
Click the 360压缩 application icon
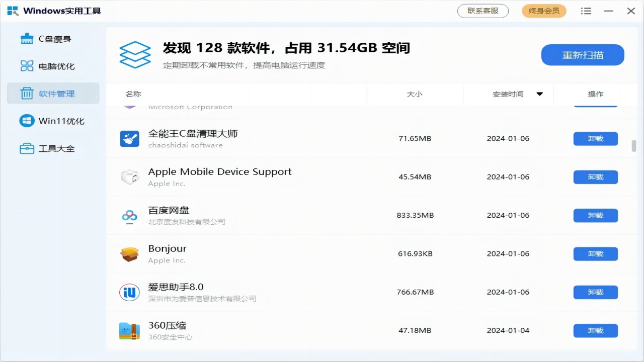pos(129,330)
